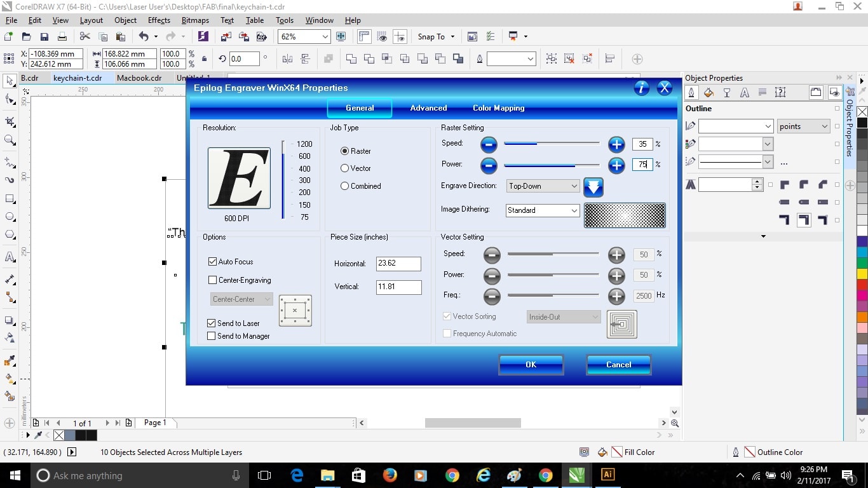
Task: Click the resolution E preview image
Action: tap(239, 178)
